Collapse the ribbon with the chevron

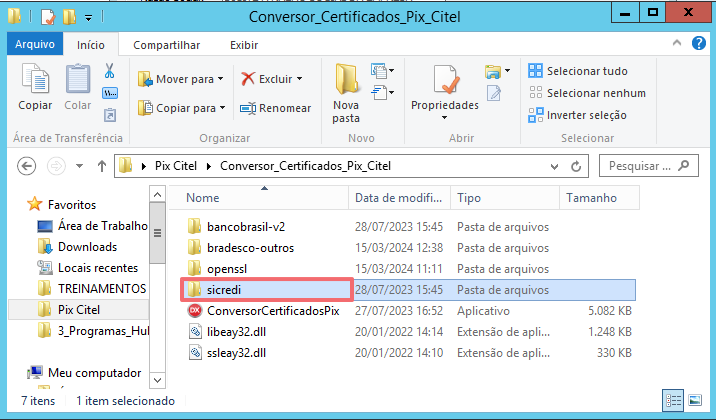(677, 43)
